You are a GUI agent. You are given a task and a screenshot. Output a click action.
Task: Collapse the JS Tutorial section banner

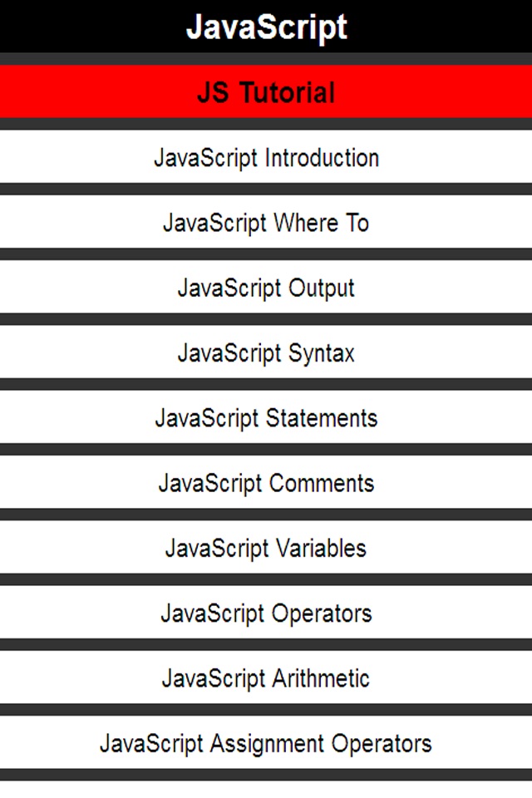(266, 92)
